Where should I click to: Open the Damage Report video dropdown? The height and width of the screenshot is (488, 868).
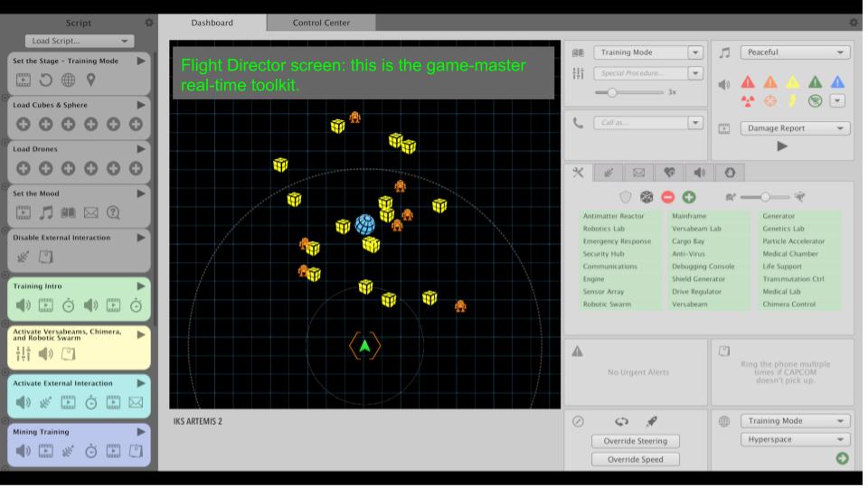795,128
